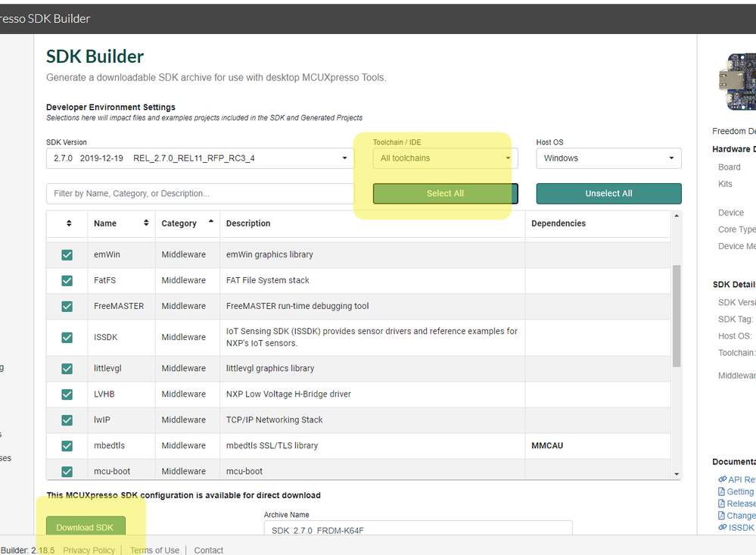Image resolution: width=756 pixels, height=555 pixels.
Task: Open the Change log documentation link
Action: point(737,516)
